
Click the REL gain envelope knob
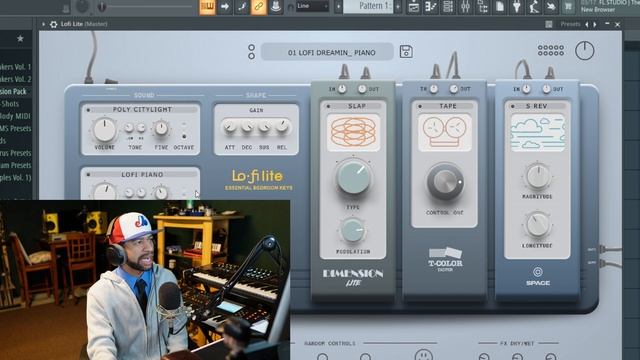coord(282,127)
